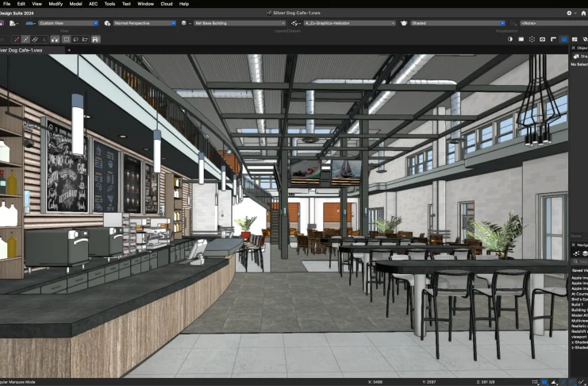Click the layers stack icon
This screenshot has height=386, width=588.
(x=184, y=23)
